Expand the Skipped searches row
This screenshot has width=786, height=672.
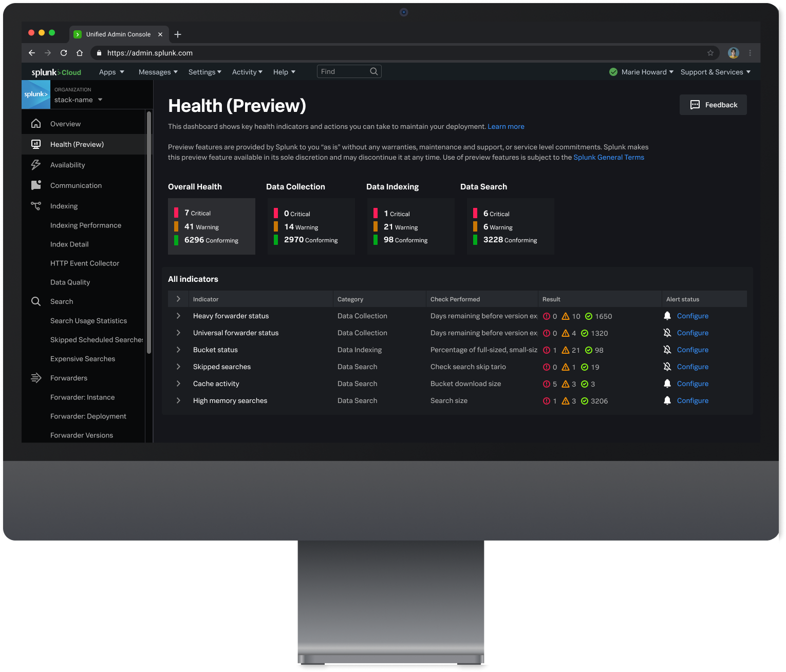point(178,367)
